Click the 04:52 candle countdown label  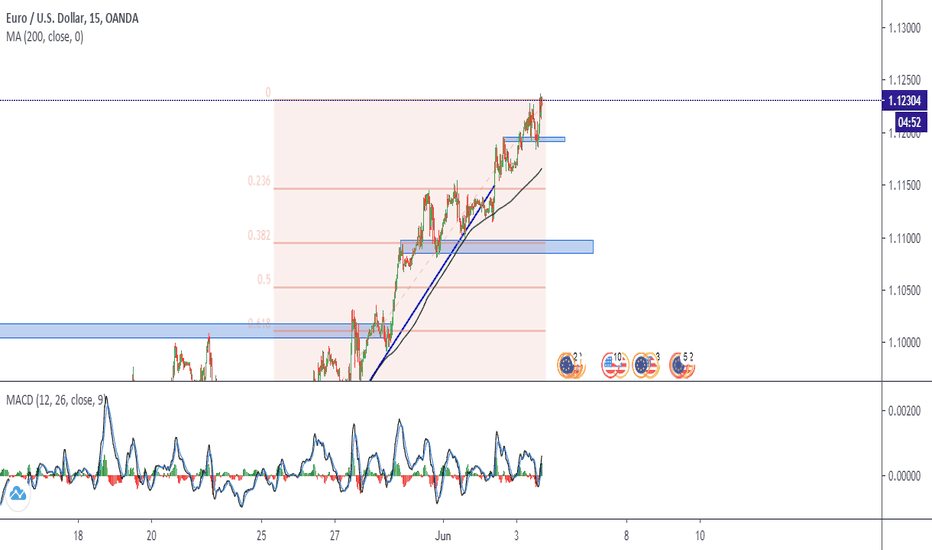pyautogui.click(x=909, y=122)
